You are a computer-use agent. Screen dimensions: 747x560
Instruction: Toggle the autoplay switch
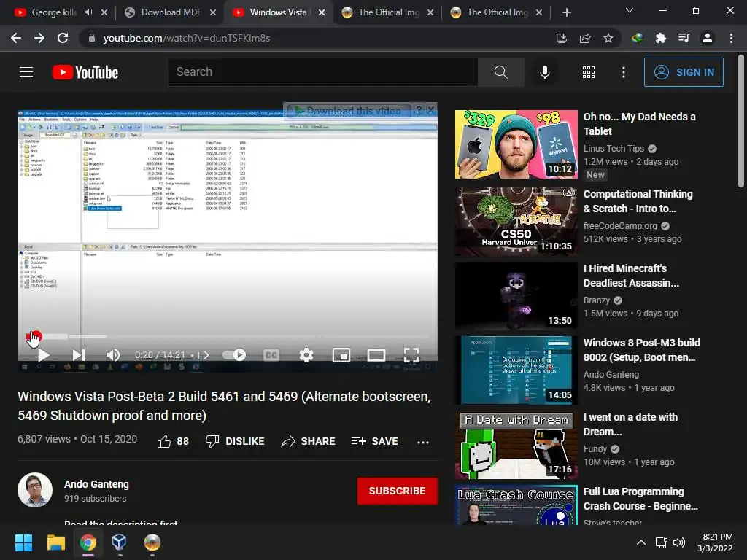pyautogui.click(x=234, y=355)
